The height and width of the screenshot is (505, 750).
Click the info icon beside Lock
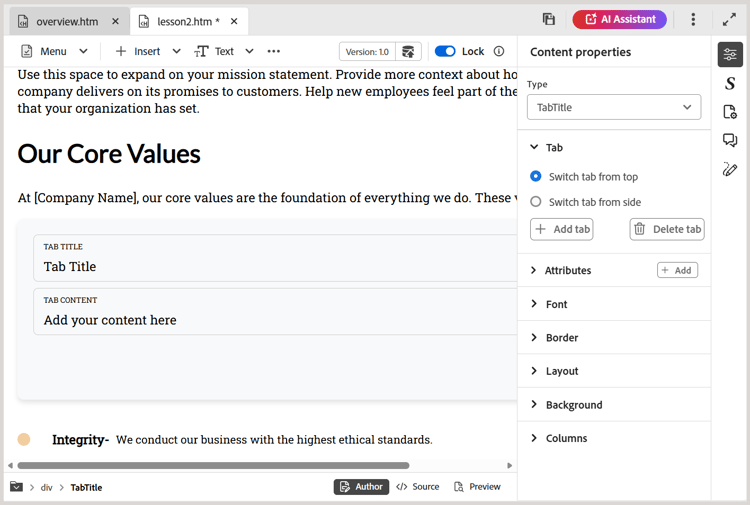(499, 51)
